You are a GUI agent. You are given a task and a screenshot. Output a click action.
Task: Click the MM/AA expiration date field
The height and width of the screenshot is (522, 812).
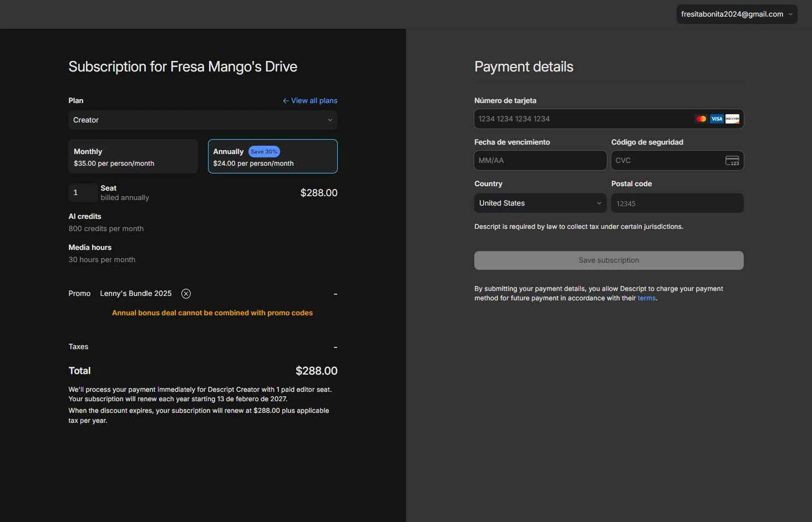point(540,161)
